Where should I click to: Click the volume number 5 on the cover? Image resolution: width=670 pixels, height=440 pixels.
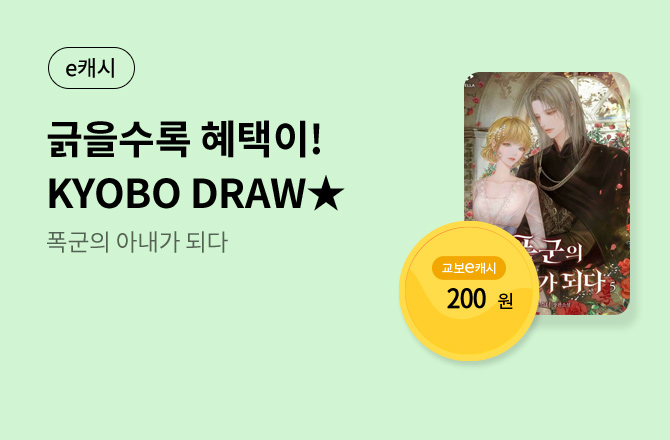613,286
